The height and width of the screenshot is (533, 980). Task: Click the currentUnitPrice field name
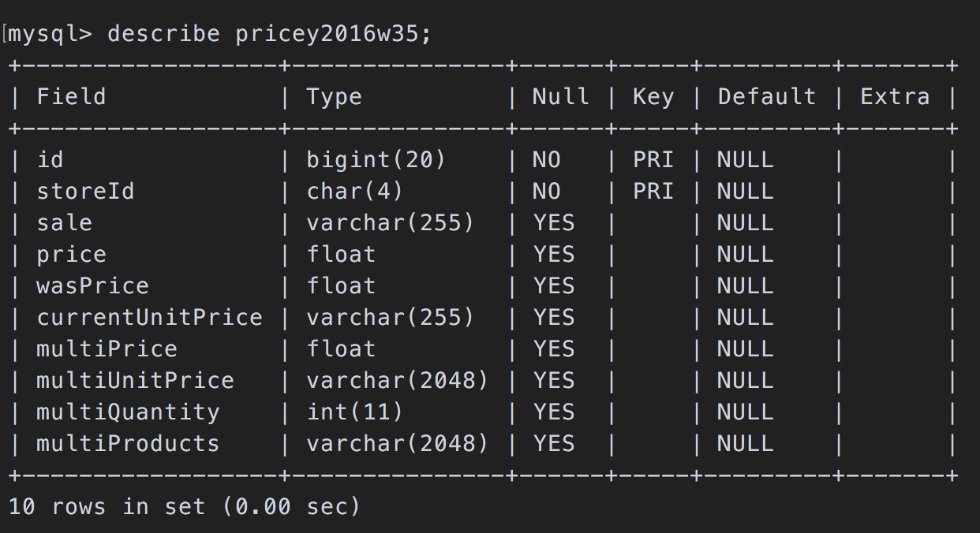(149, 318)
